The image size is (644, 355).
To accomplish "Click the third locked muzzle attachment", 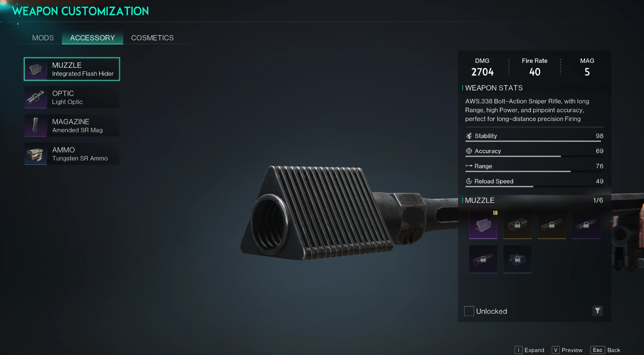I will [x=552, y=225].
